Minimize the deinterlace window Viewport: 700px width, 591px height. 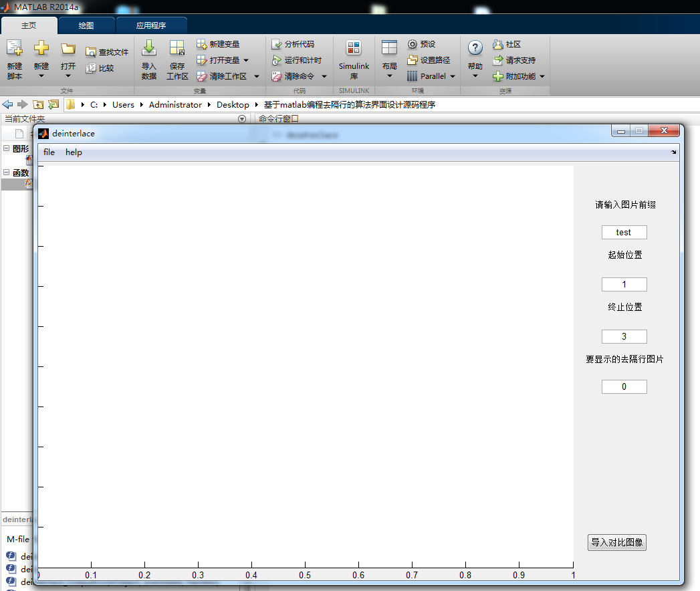click(x=621, y=130)
